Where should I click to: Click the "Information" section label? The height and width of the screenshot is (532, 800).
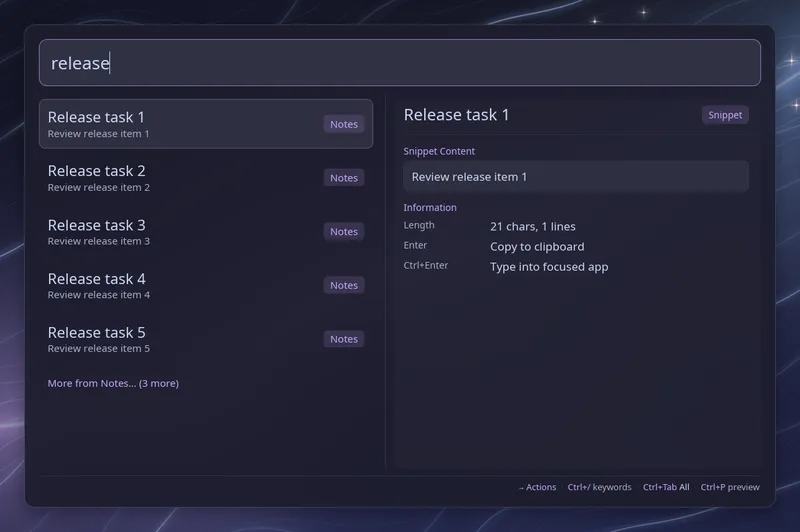[430, 208]
